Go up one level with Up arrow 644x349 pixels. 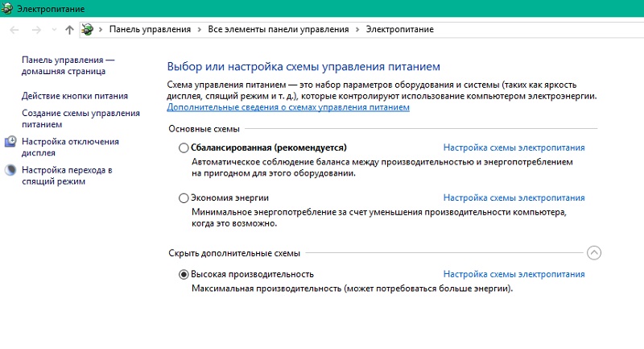tap(69, 29)
